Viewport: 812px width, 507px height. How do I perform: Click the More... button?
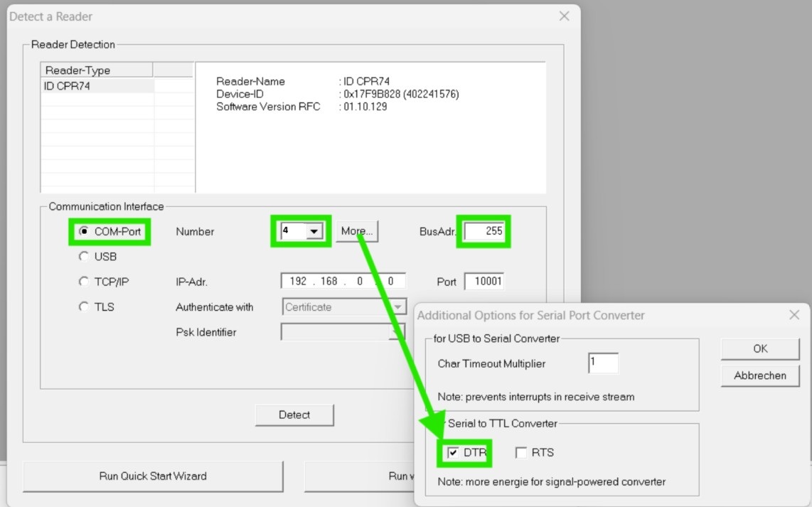pos(357,231)
